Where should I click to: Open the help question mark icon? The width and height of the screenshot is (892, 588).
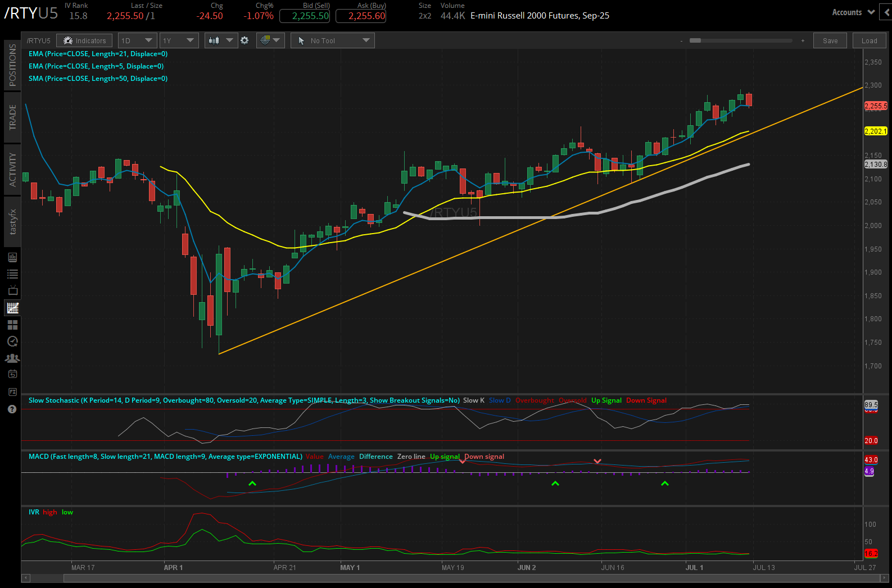12,409
